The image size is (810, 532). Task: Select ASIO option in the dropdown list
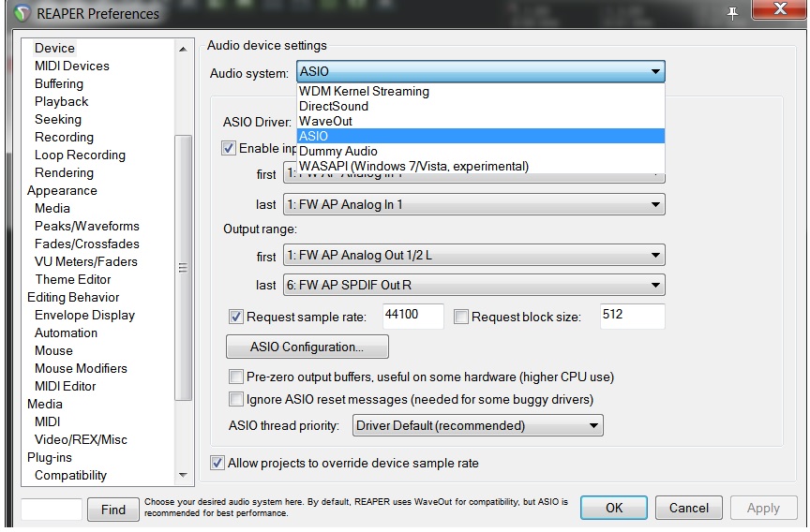[481, 136]
